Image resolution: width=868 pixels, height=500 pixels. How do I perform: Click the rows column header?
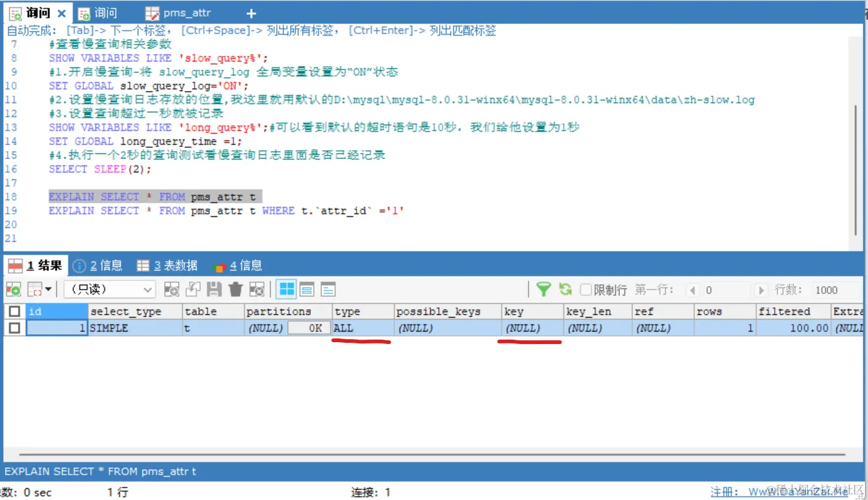[x=724, y=311]
